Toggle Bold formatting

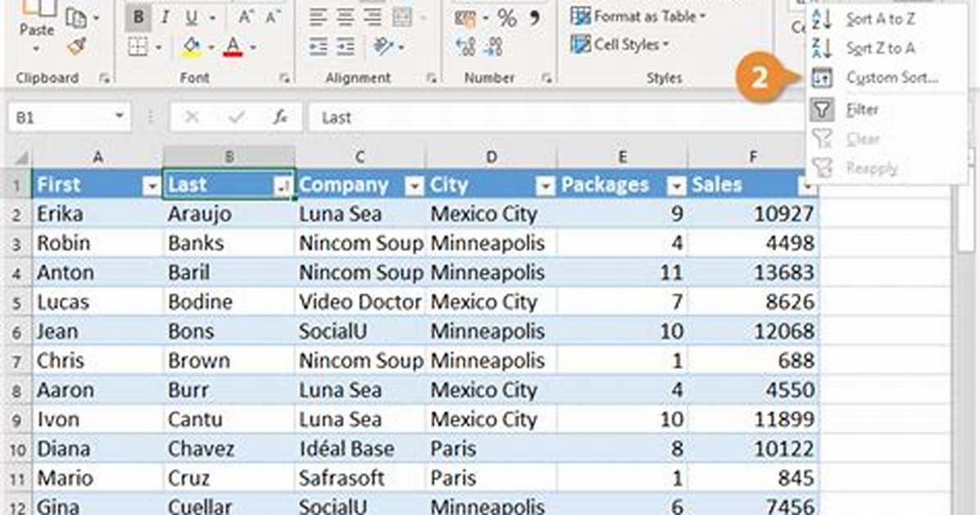click(x=138, y=17)
